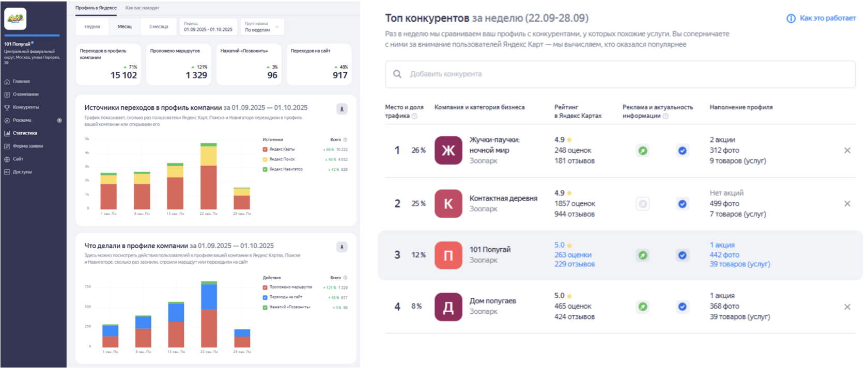Open Форма заявки via its edit icon
Screen dimensions: 868x369
point(7,146)
